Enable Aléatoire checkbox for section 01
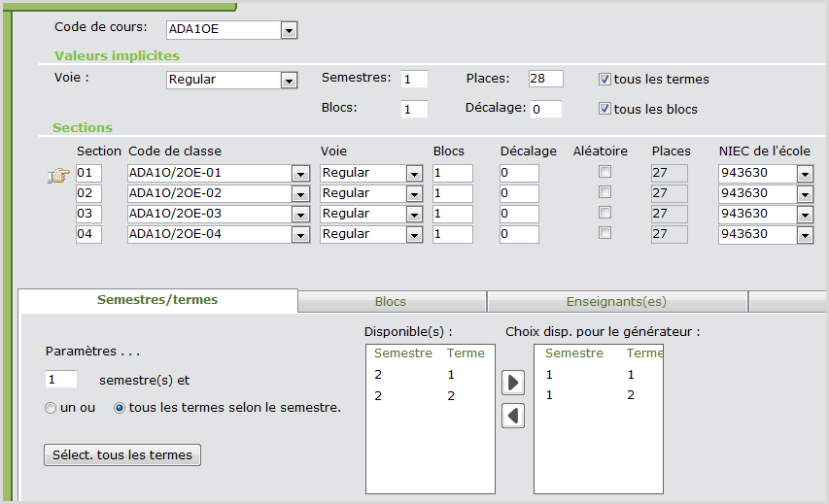The image size is (829, 504). tap(604, 173)
